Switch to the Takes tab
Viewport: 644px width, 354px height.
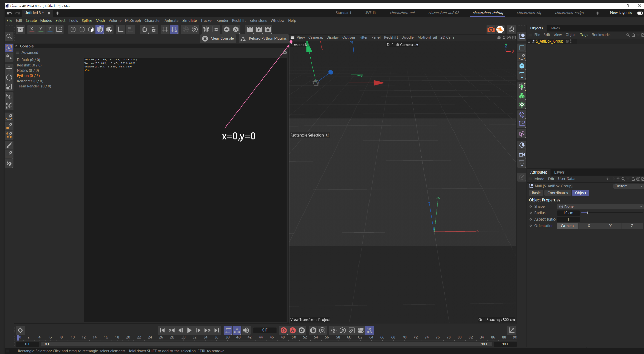tap(555, 28)
